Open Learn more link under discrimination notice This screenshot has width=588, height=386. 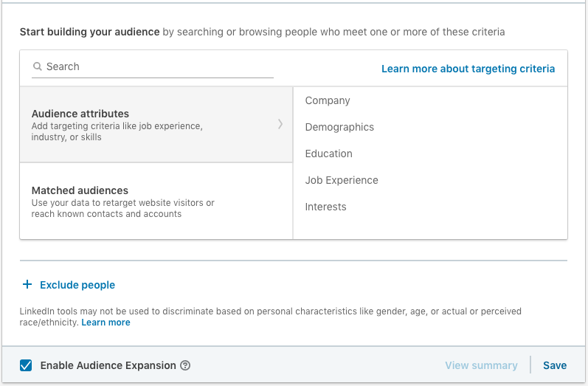pyautogui.click(x=106, y=323)
